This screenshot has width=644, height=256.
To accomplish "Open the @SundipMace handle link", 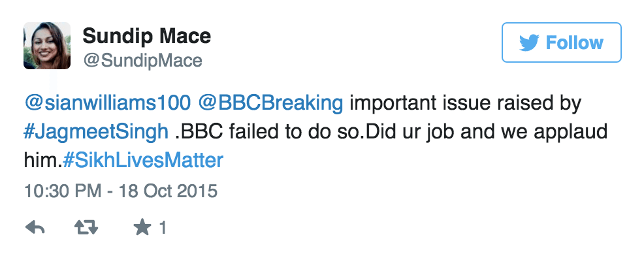I will click(x=142, y=61).
